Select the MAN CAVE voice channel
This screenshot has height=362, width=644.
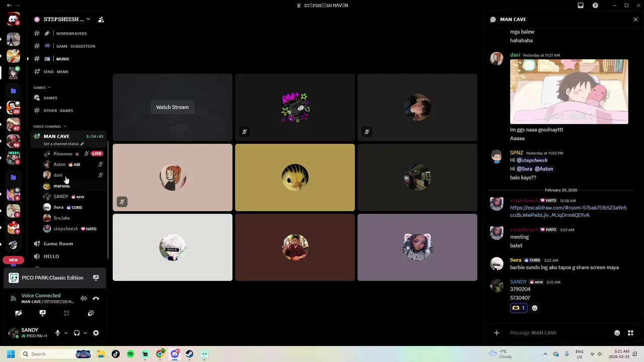(x=56, y=136)
